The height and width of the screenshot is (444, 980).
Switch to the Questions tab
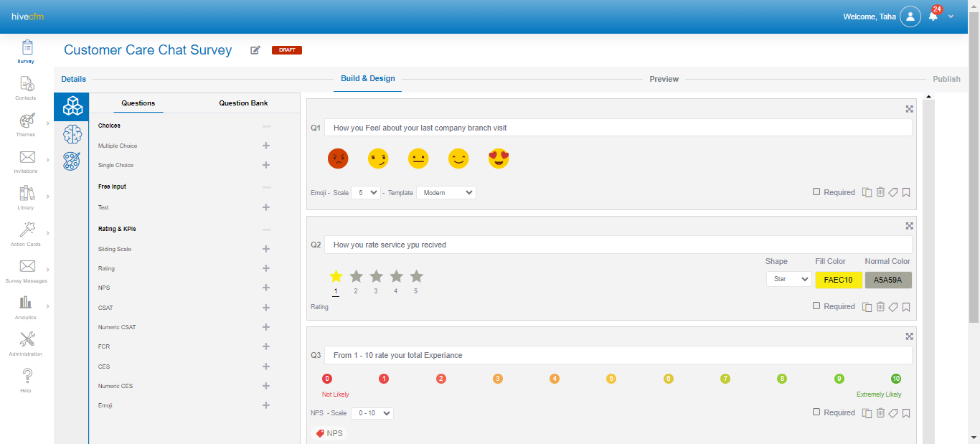click(x=138, y=103)
